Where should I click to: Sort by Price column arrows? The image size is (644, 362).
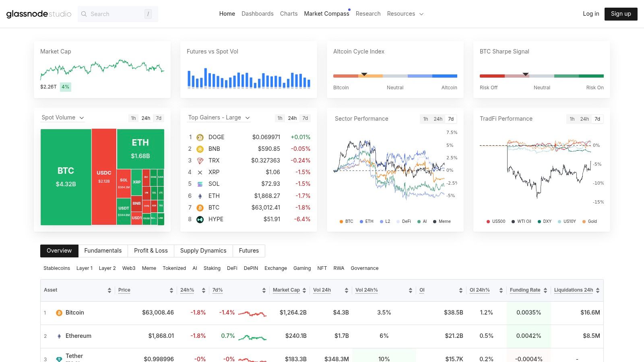(171, 290)
